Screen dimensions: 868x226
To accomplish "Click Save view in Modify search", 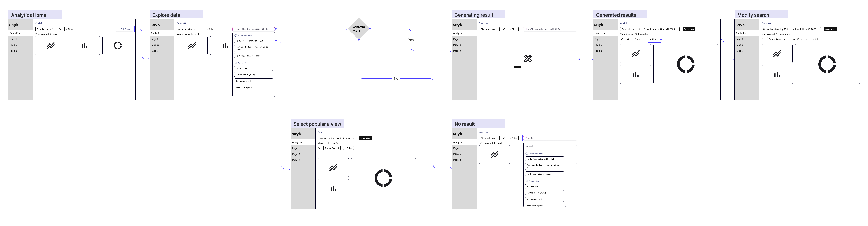I will (830, 29).
